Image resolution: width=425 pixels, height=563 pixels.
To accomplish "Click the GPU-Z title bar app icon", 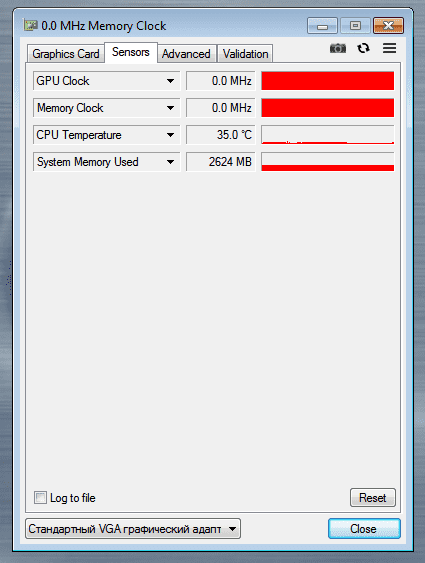I will coord(31,25).
